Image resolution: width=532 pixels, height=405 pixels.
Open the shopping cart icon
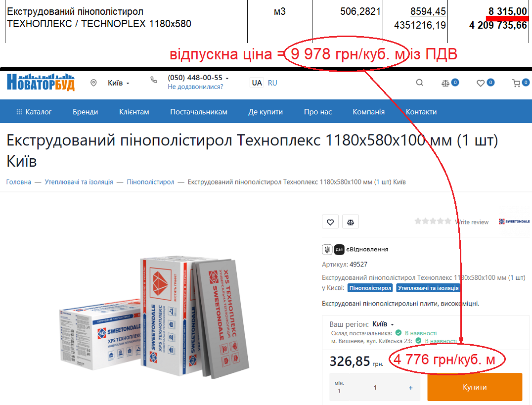[x=516, y=83]
